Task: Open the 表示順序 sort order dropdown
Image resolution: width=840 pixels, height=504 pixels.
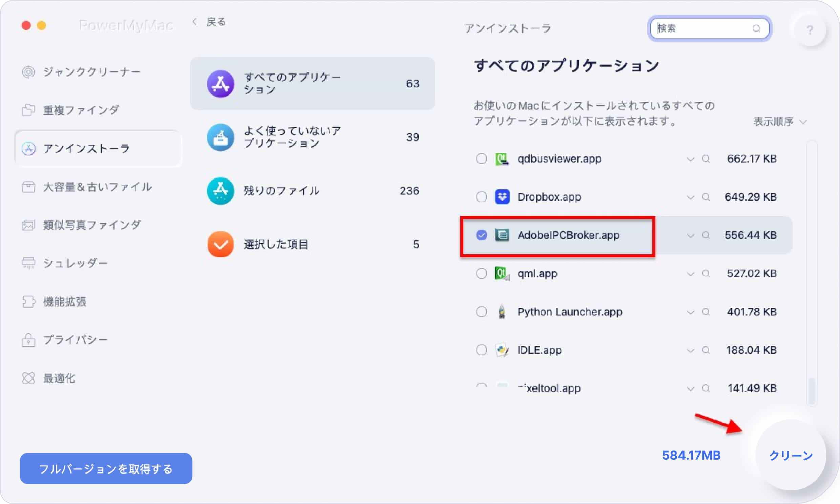Action: 780,121
